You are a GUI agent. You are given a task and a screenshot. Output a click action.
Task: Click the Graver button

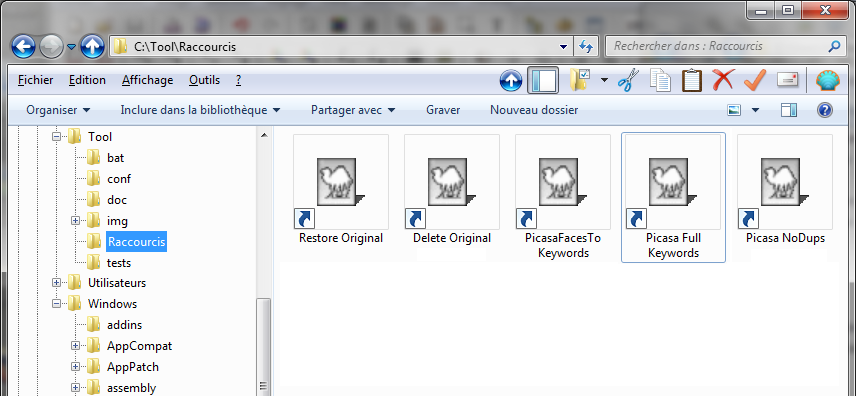point(443,110)
